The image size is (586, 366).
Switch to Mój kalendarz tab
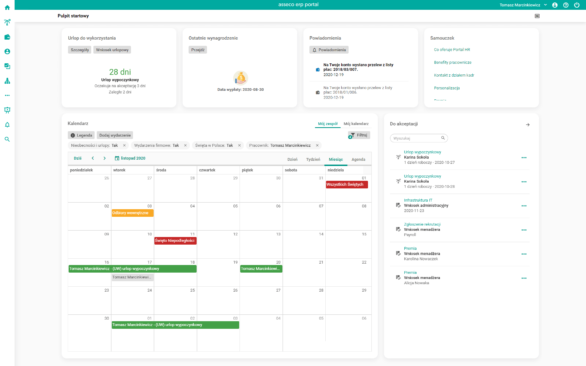pyautogui.click(x=356, y=124)
